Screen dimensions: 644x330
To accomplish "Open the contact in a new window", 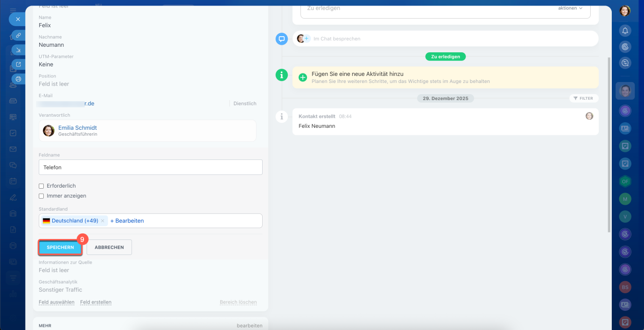I will point(18,64).
